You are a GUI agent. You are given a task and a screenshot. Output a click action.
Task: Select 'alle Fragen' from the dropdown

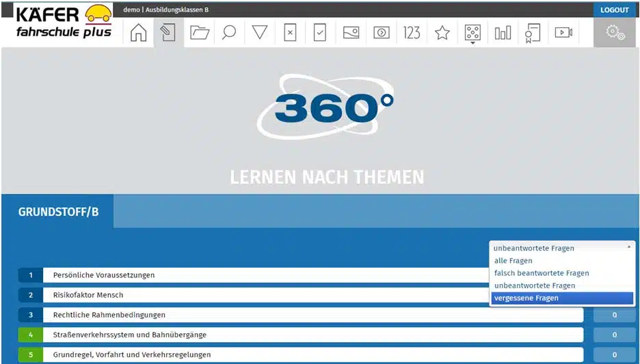click(x=513, y=261)
